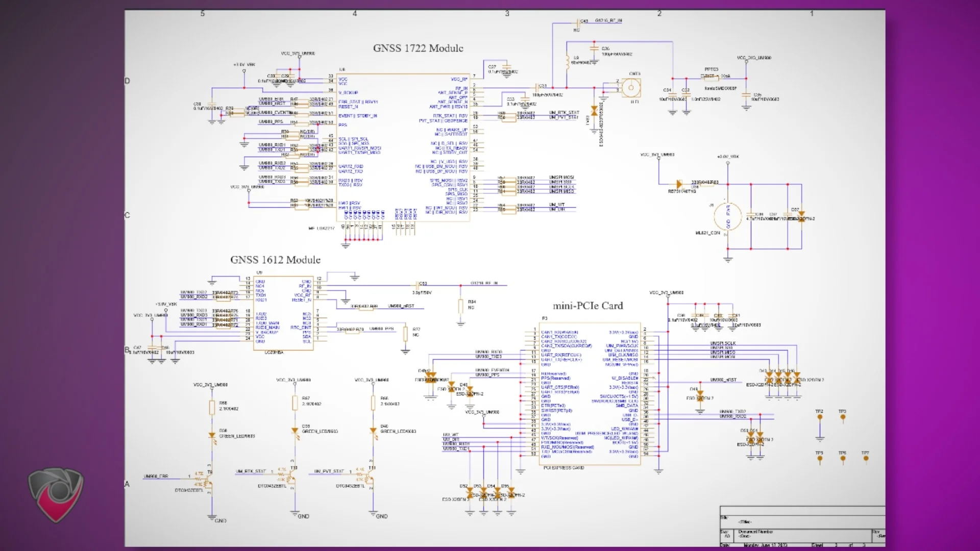Select test point TP7
Image resolution: width=980 pixels, height=551 pixels.
(x=866, y=458)
